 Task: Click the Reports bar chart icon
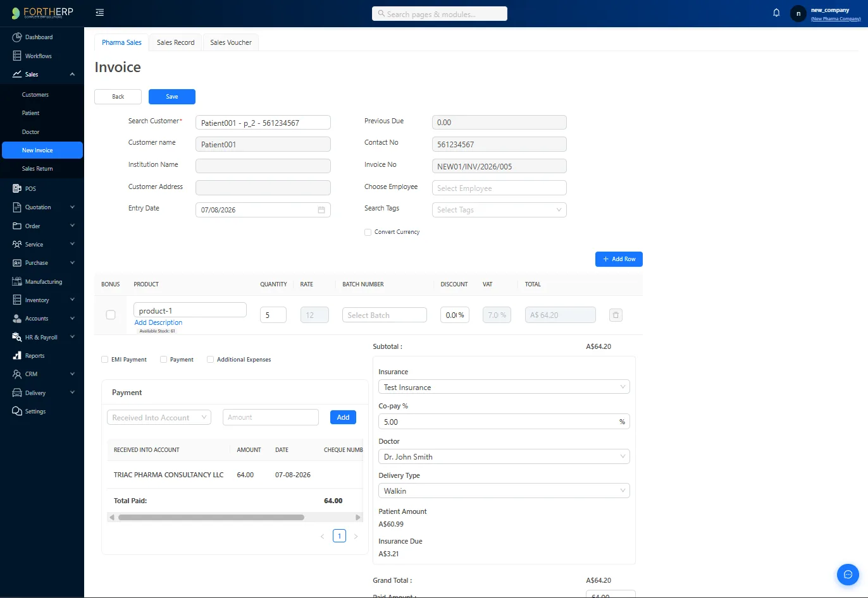pos(17,355)
